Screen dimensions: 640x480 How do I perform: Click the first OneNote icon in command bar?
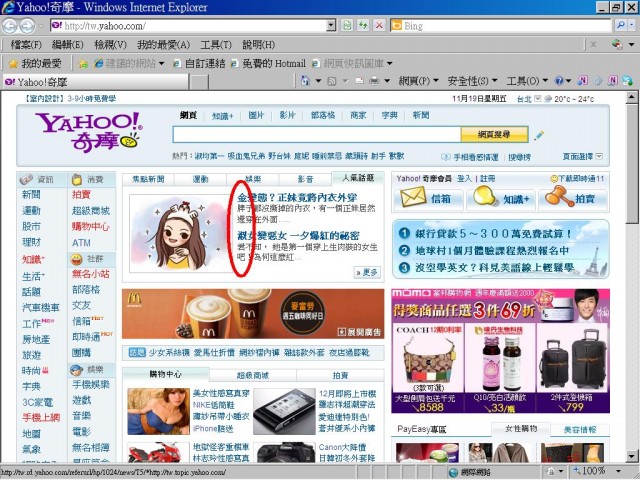click(582, 80)
